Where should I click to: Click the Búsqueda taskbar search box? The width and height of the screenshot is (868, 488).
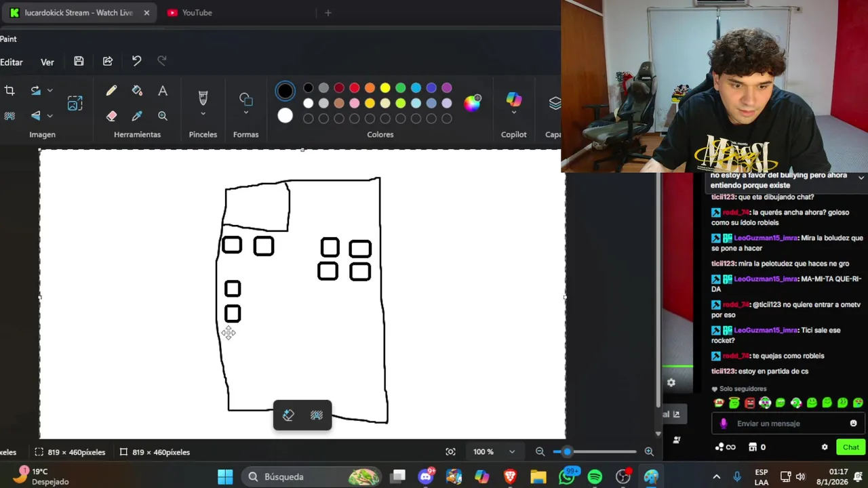point(313,476)
